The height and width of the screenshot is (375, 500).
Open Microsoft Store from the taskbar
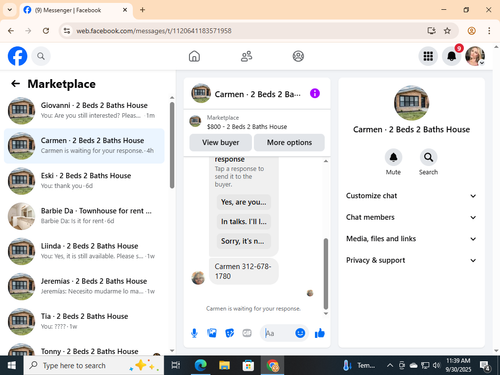click(248, 365)
